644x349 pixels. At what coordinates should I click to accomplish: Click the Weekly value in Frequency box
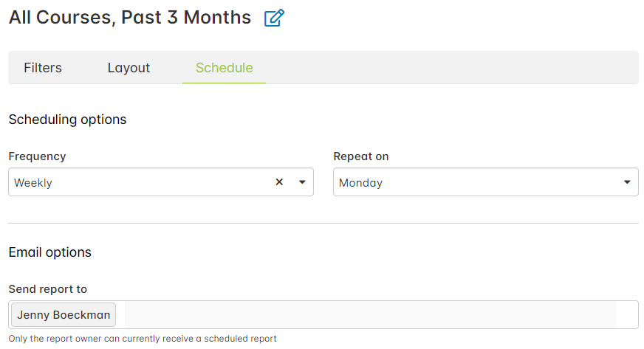[34, 183]
